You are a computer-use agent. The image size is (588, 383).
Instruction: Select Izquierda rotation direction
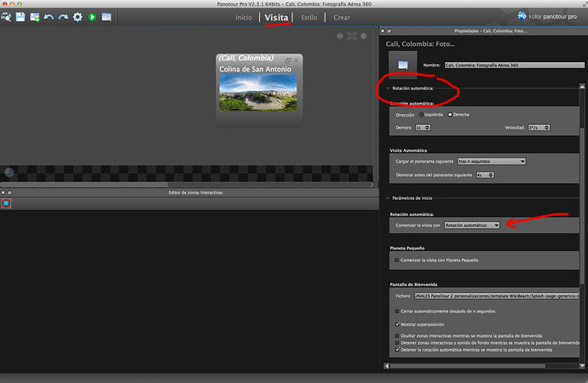point(422,115)
